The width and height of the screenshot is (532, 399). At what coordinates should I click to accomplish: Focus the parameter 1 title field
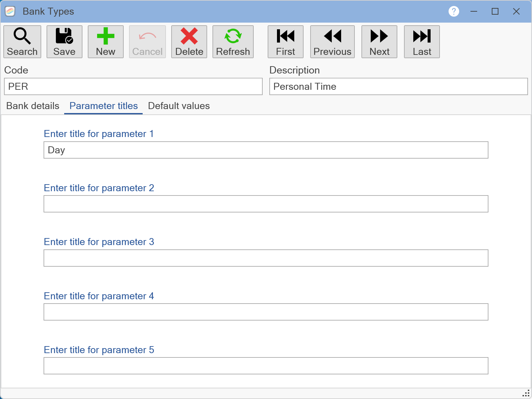266,150
